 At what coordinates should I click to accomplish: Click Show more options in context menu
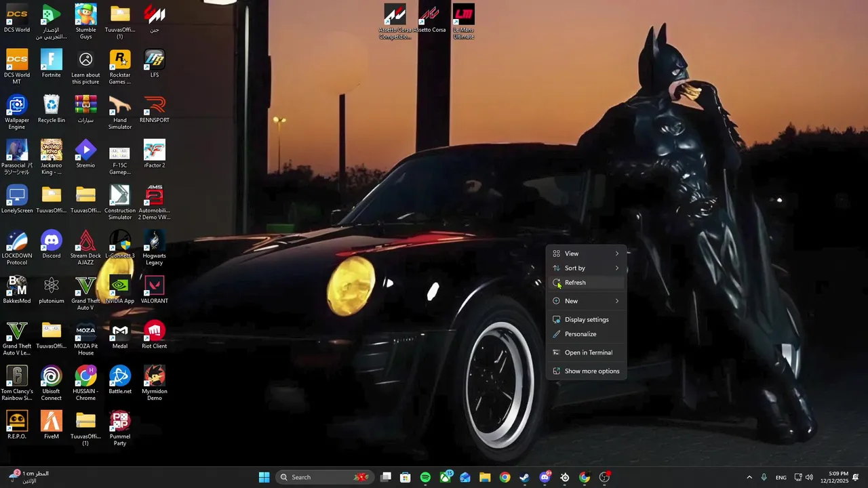(586, 371)
